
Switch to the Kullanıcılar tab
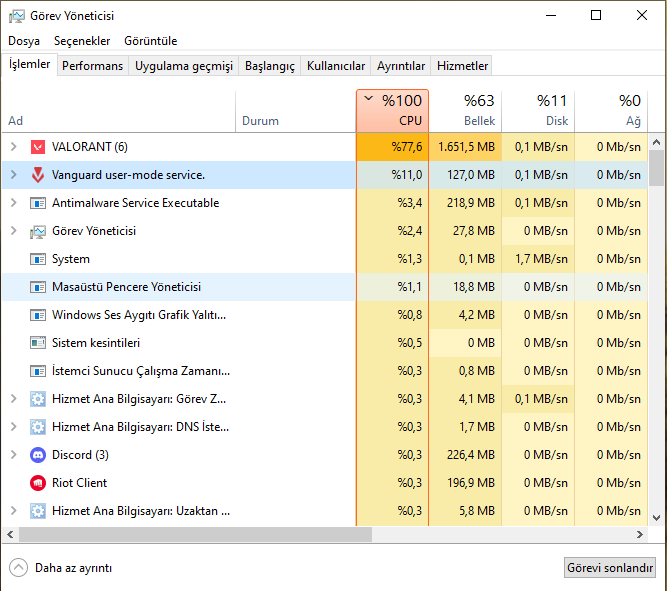[x=336, y=66]
